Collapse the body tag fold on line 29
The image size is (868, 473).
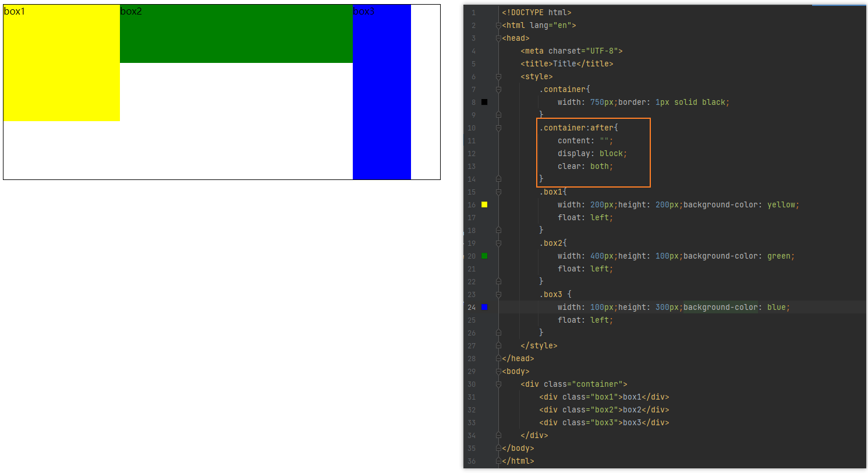coord(498,371)
